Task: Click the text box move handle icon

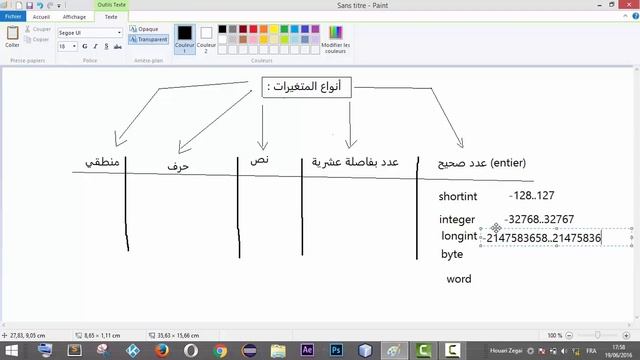Action: click(x=496, y=228)
